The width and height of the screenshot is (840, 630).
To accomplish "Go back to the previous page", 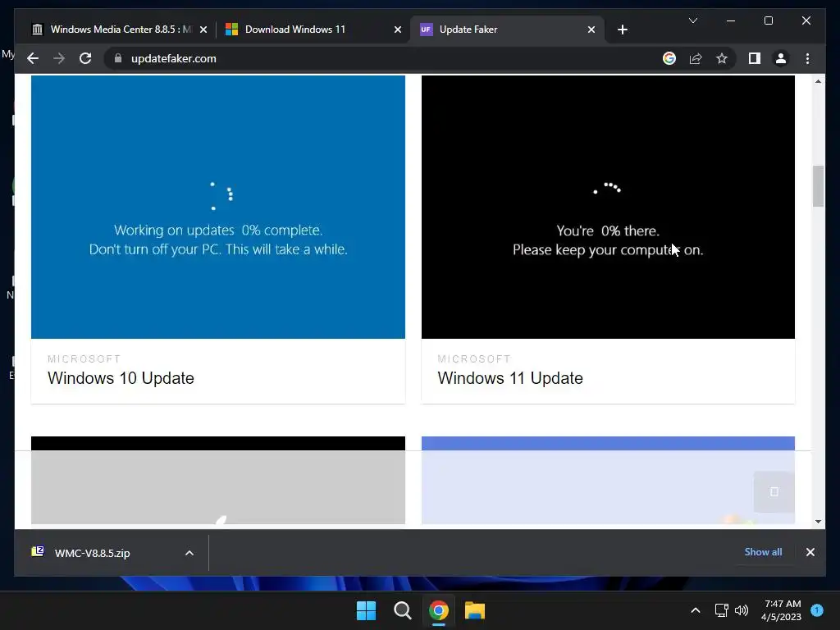I will pyautogui.click(x=33, y=58).
